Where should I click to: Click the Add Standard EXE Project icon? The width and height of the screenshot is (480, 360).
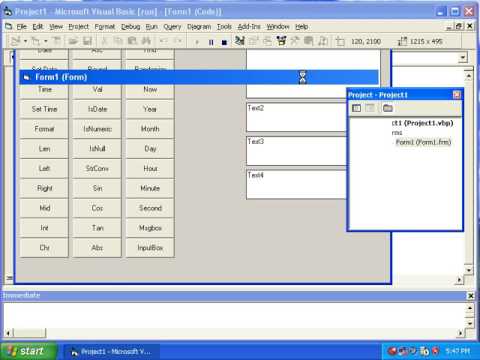tap(16, 41)
